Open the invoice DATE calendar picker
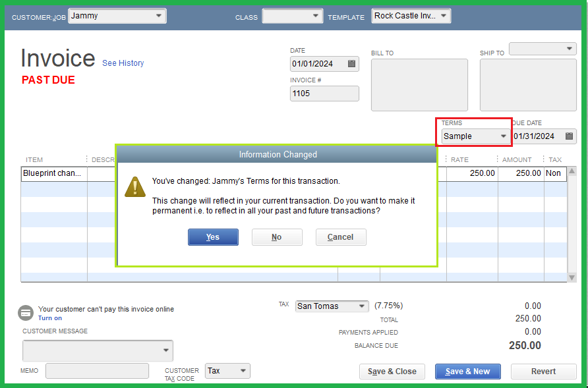This screenshot has width=588, height=388. click(353, 64)
